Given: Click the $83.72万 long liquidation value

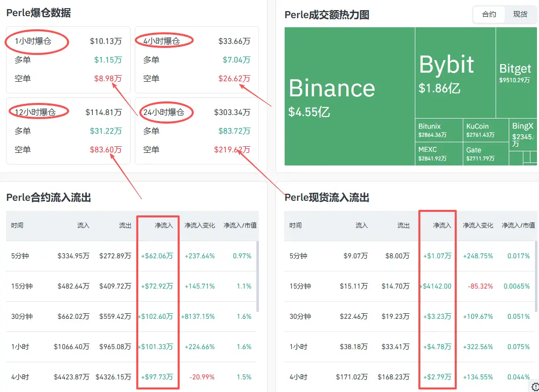Looking at the screenshot, I should click(x=235, y=131).
